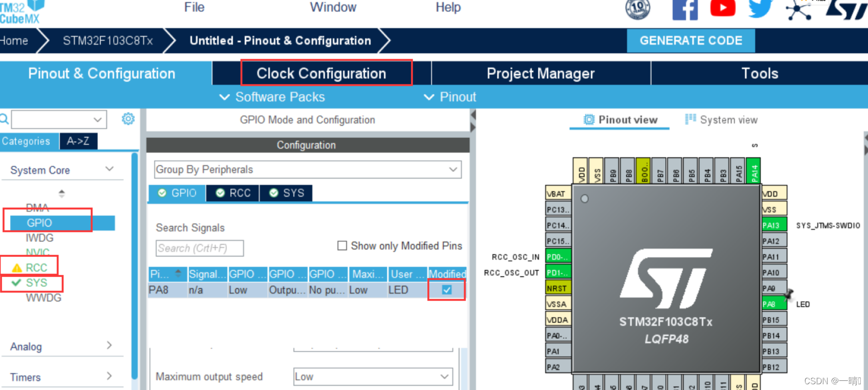Click the GENERATE CODE button
868x390 pixels.
[x=691, y=41]
